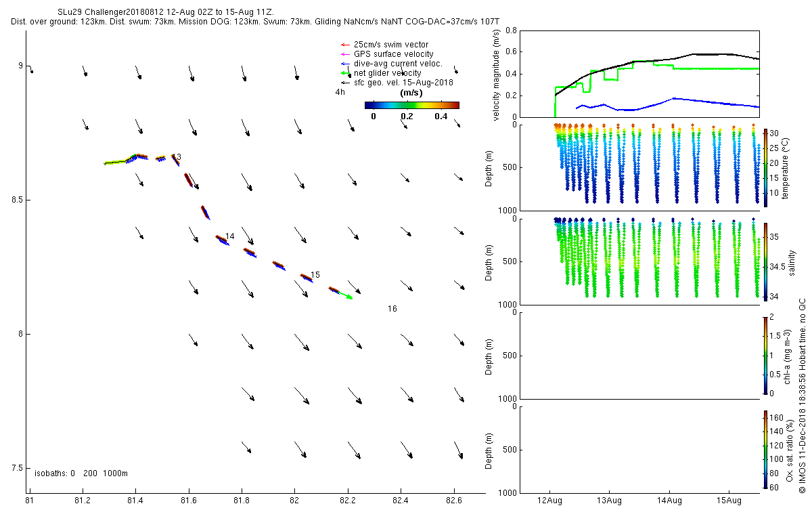Click the chl-a (mg m-3) colorbar
This screenshot has width=812, height=508.
point(765,355)
